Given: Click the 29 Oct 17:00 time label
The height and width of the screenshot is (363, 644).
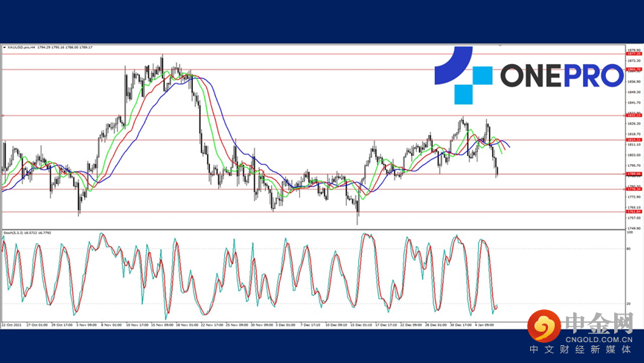Looking at the screenshot, I should [62, 325].
